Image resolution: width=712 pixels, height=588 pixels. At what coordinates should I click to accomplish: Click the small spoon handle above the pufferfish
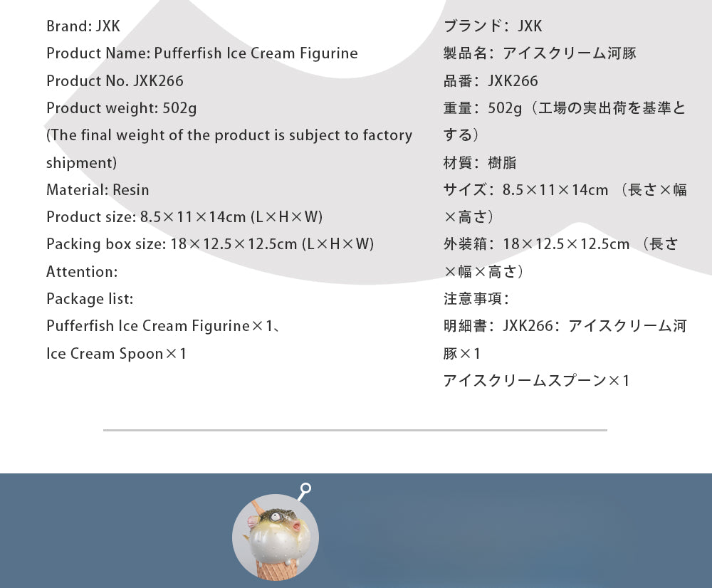tap(305, 490)
